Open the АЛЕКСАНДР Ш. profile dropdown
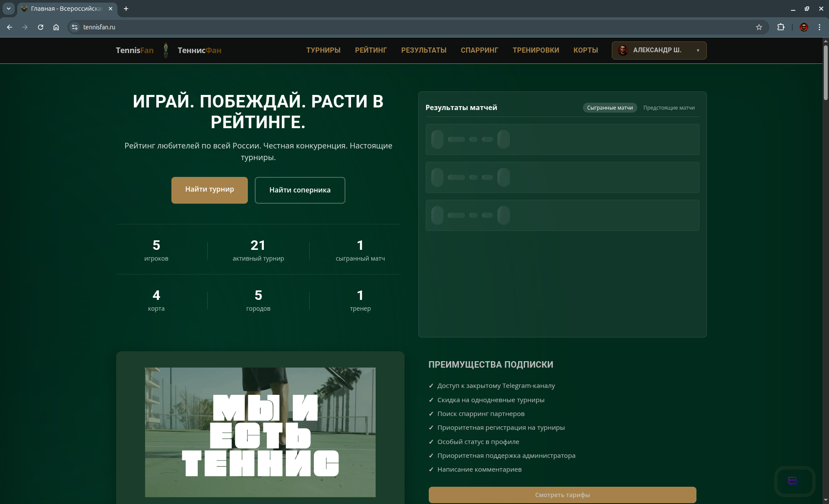 point(658,50)
